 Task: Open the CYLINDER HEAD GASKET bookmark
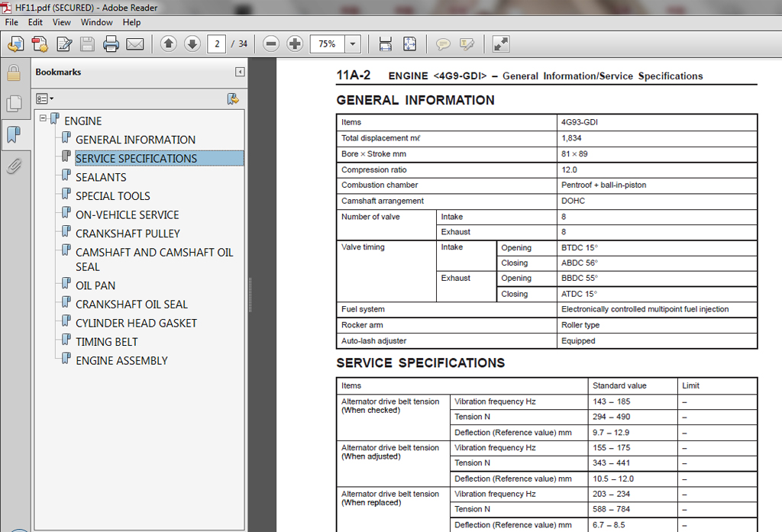136,323
